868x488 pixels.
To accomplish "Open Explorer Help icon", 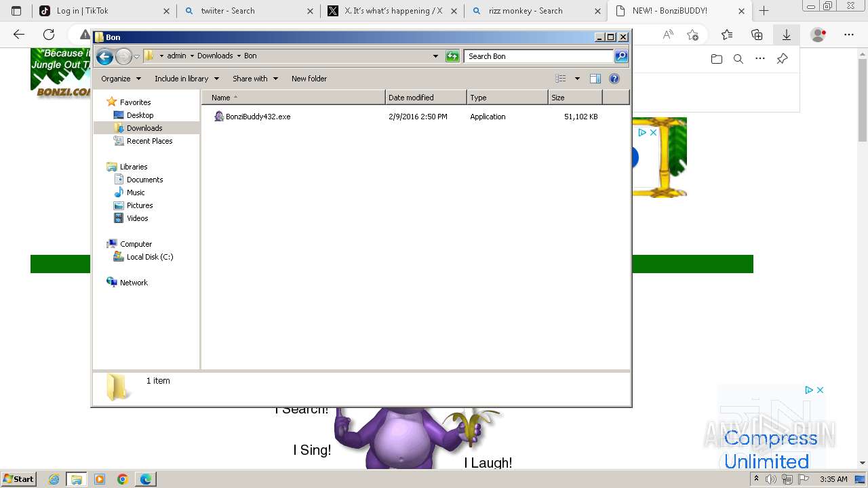I will point(614,79).
